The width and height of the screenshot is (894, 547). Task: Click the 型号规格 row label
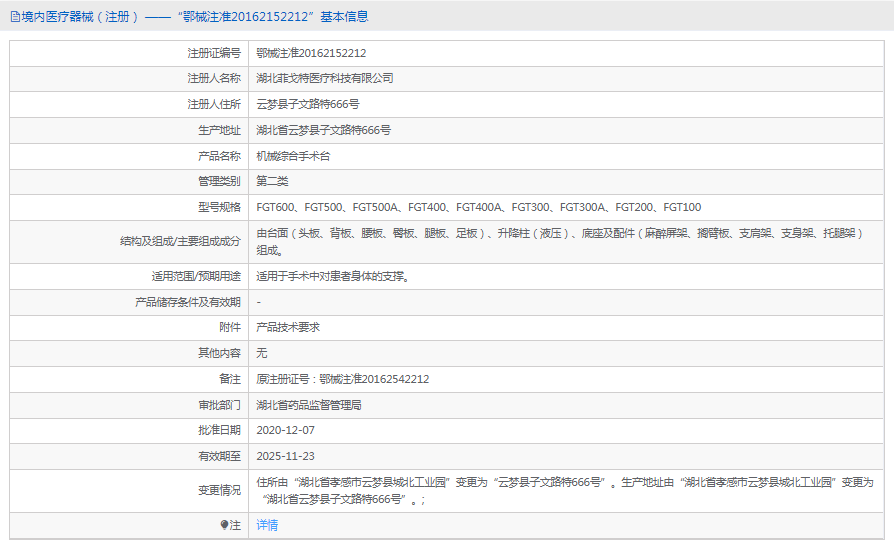[x=220, y=208]
